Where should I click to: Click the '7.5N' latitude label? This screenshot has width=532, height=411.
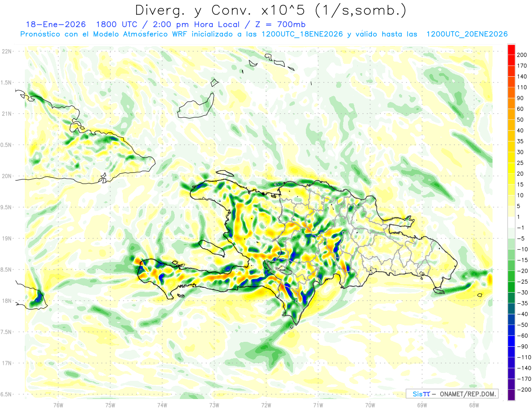tap(6, 332)
